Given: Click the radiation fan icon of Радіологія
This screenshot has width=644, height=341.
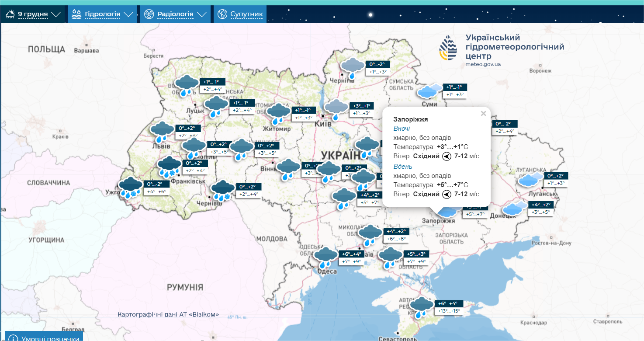Looking at the screenshot, I should pyautogui.click(x=149, y=14).
